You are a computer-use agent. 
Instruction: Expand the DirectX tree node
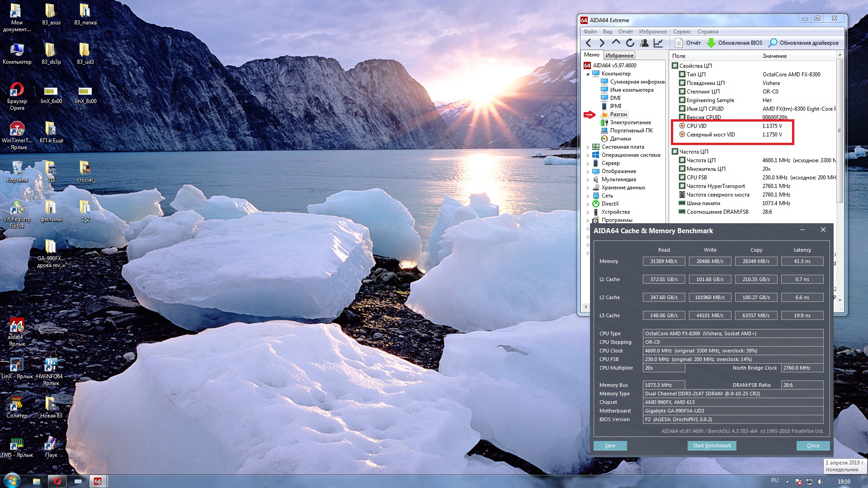(588, 204)
